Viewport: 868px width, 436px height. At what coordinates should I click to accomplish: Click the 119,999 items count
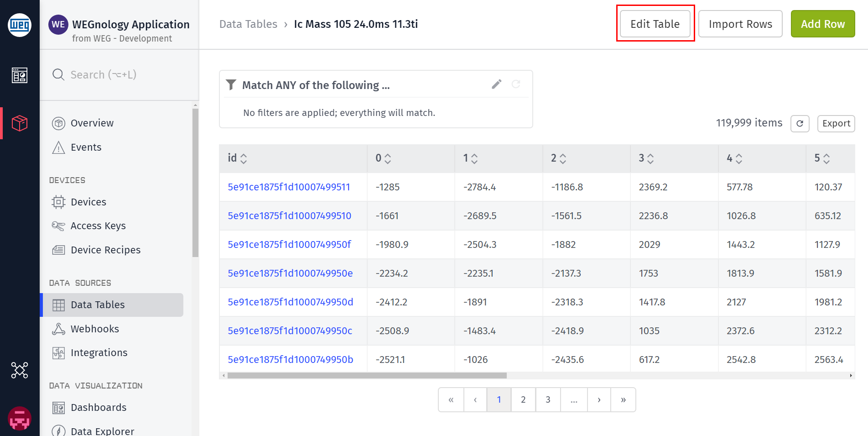pos(749,123)
